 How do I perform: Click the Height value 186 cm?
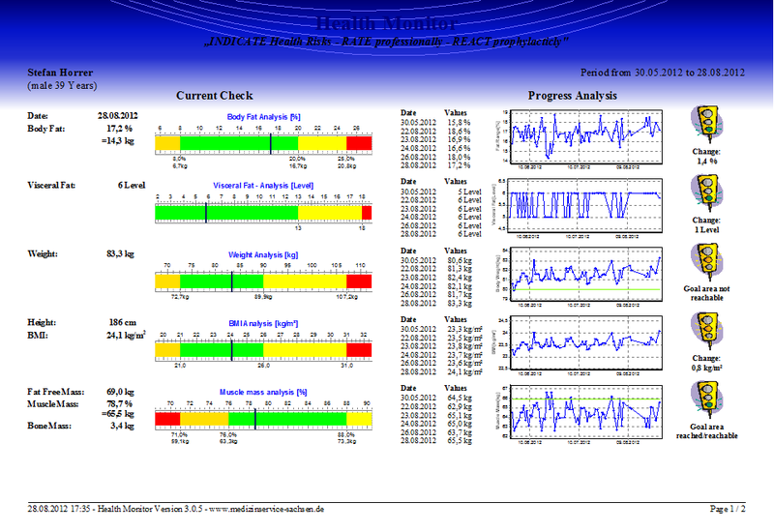coord(123,322)
